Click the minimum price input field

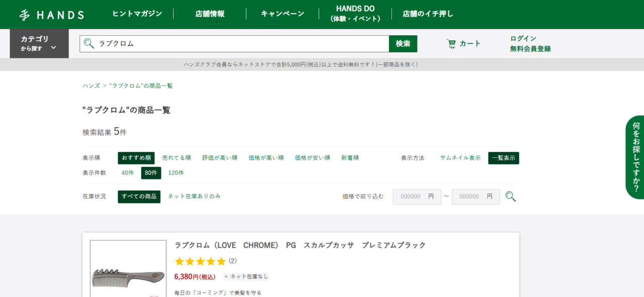tap(417, 197)
